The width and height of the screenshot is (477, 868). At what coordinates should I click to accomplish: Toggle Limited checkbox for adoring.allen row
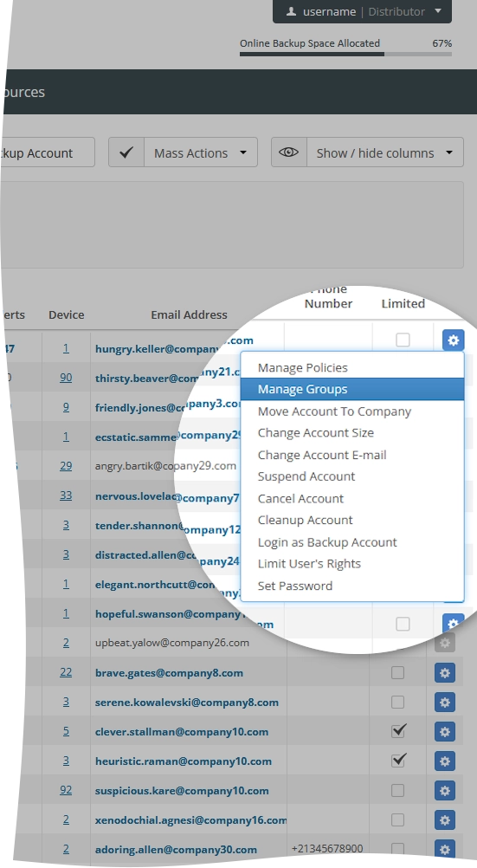397,849
